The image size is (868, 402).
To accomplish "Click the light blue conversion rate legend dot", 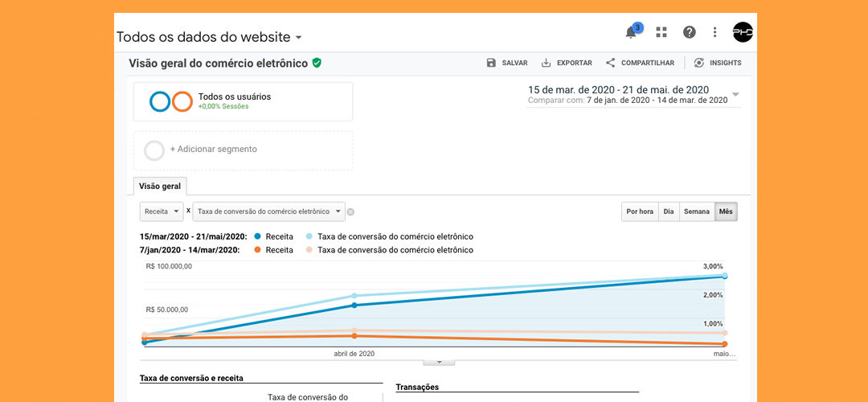I will (309, 236).
